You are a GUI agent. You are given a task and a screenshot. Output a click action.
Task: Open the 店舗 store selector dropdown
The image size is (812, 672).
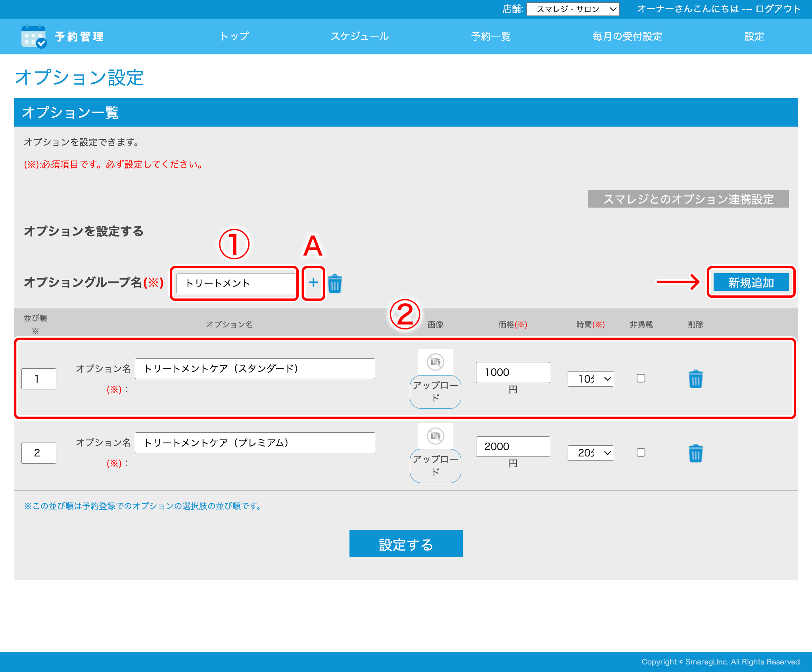(572, 9)
